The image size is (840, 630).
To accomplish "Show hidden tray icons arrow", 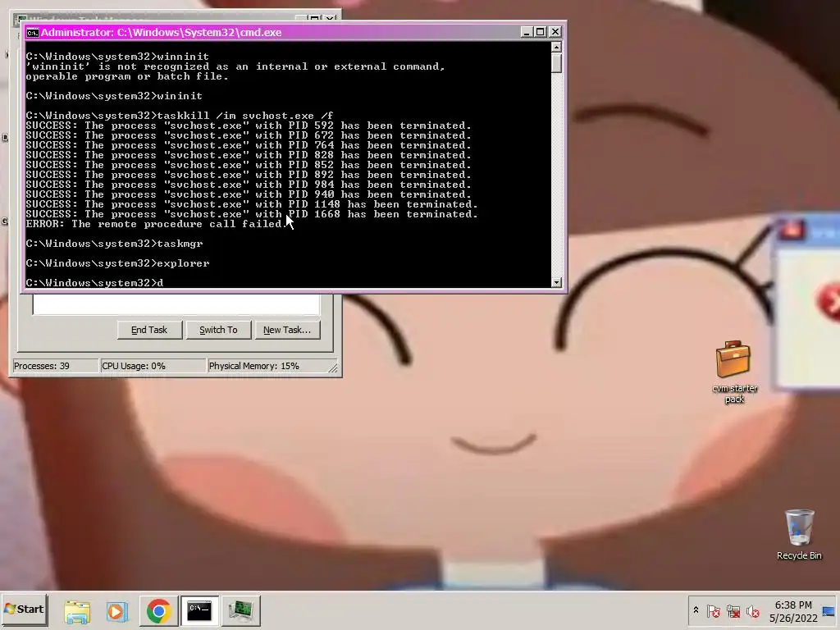I will click(696, 610).
